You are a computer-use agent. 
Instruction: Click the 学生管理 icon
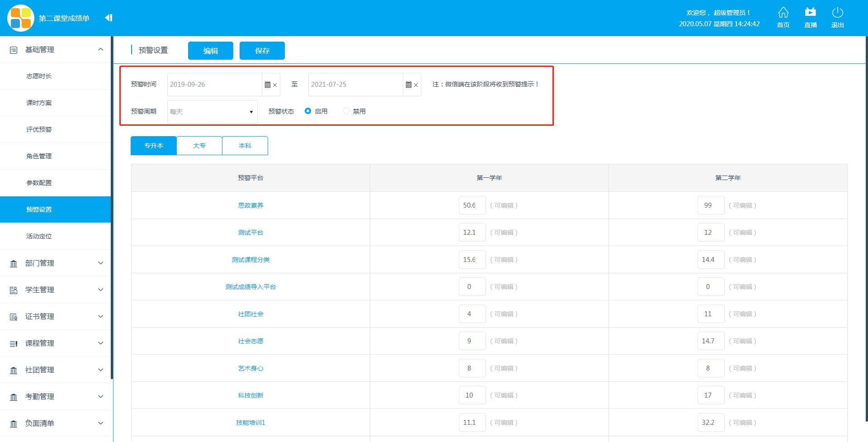pos(14,290)
